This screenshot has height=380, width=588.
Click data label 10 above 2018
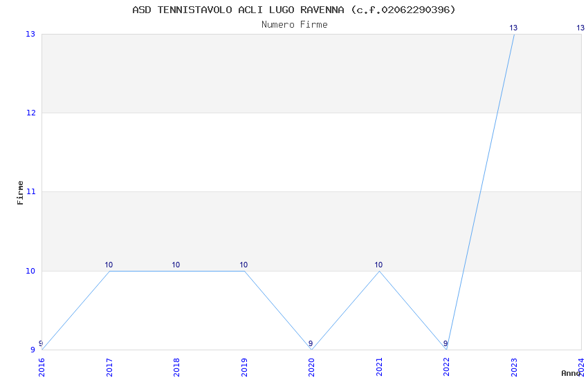click(176, 265)
